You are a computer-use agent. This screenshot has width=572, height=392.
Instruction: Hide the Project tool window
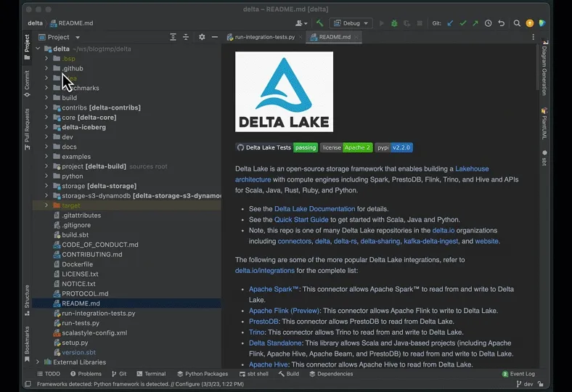click(214, 37)
